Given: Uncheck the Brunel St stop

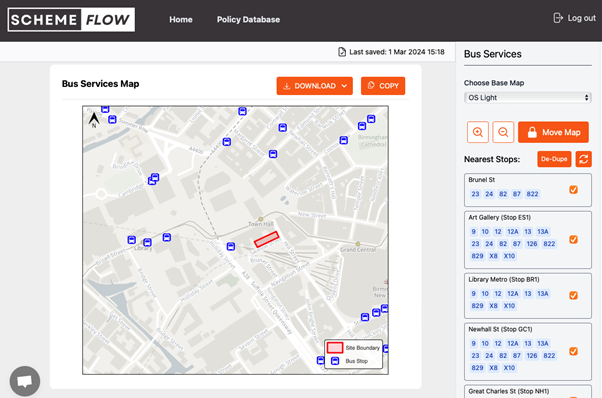Looking at the screenshot, I should (x=573, y=190).
